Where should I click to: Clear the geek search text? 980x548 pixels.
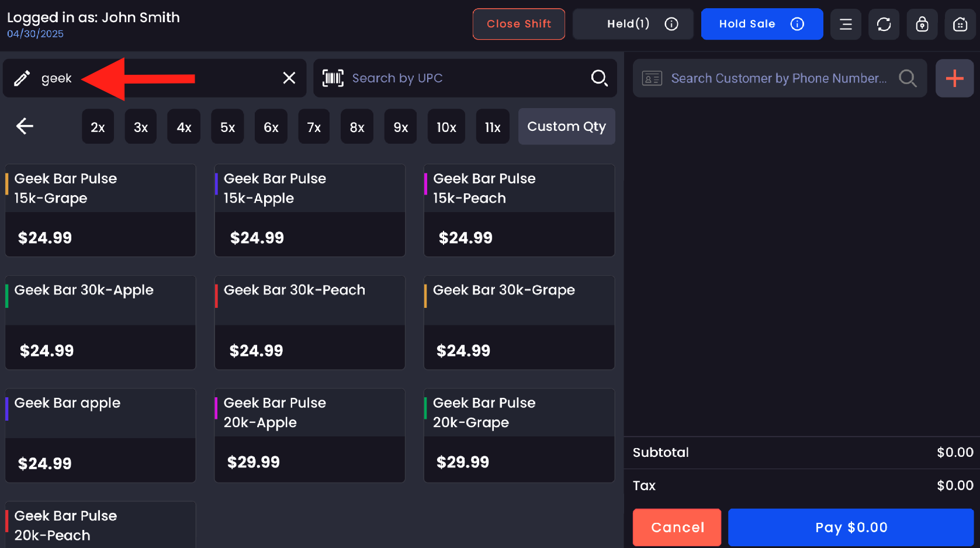click(x=289, y=78)
